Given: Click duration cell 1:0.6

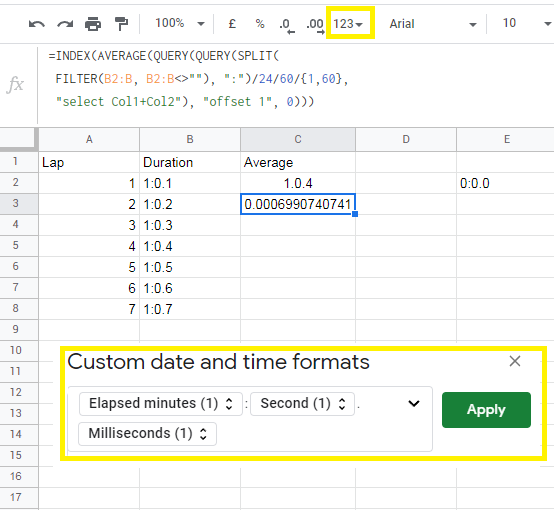Looking at the screenshot, I should pos(190,288).
